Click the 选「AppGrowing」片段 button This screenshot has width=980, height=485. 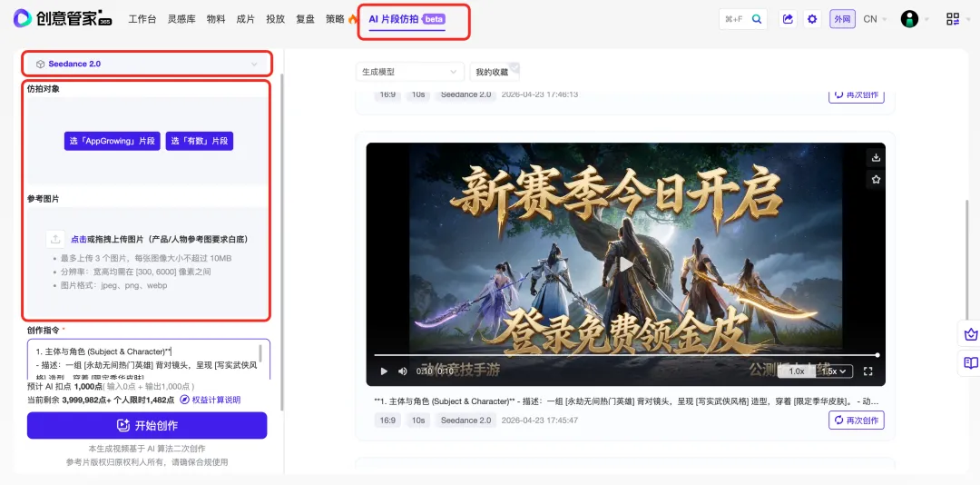113,141
